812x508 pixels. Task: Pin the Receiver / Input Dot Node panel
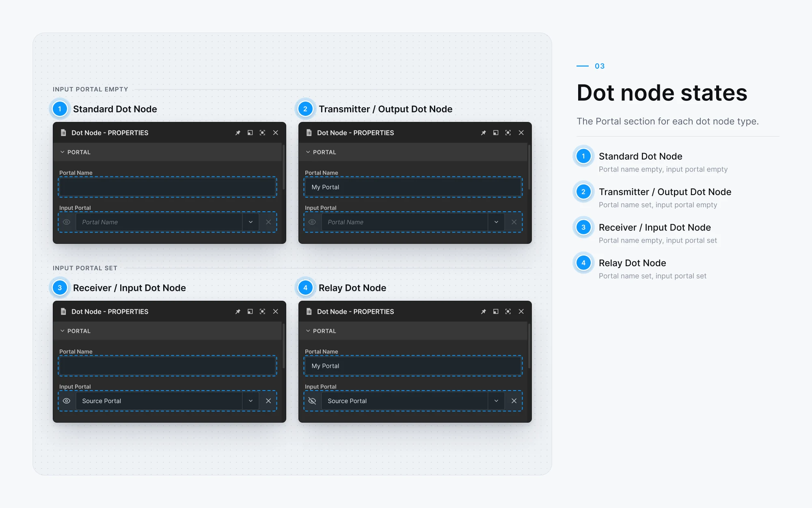coord(238,312)
